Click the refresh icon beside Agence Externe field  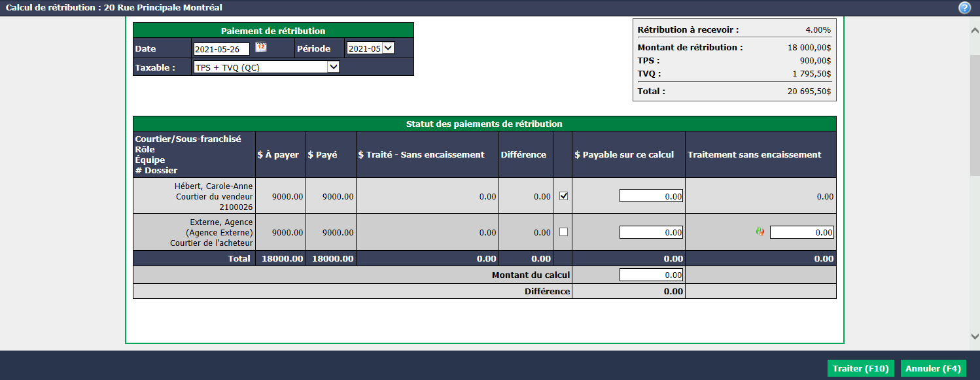pyautogui.click(x=760, y=232)
